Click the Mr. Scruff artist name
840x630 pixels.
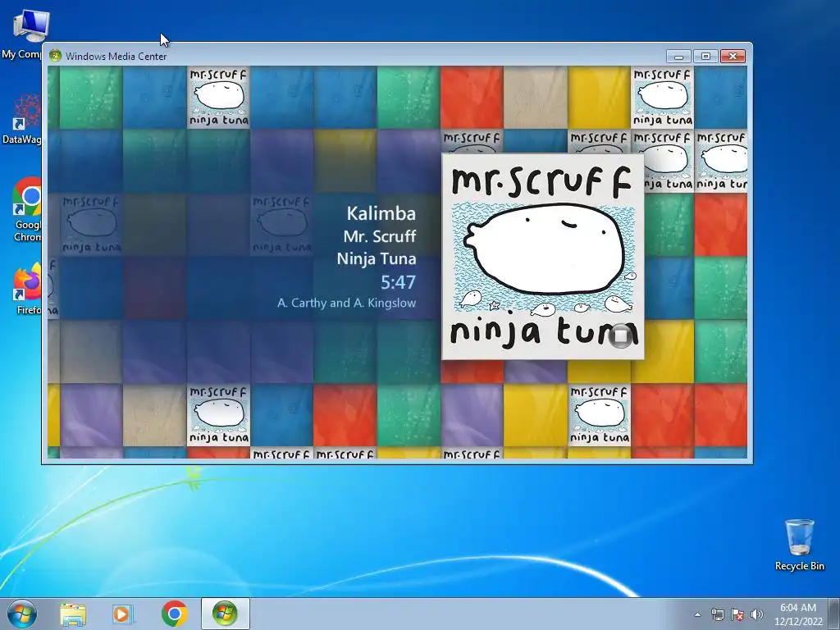point(380,236)
